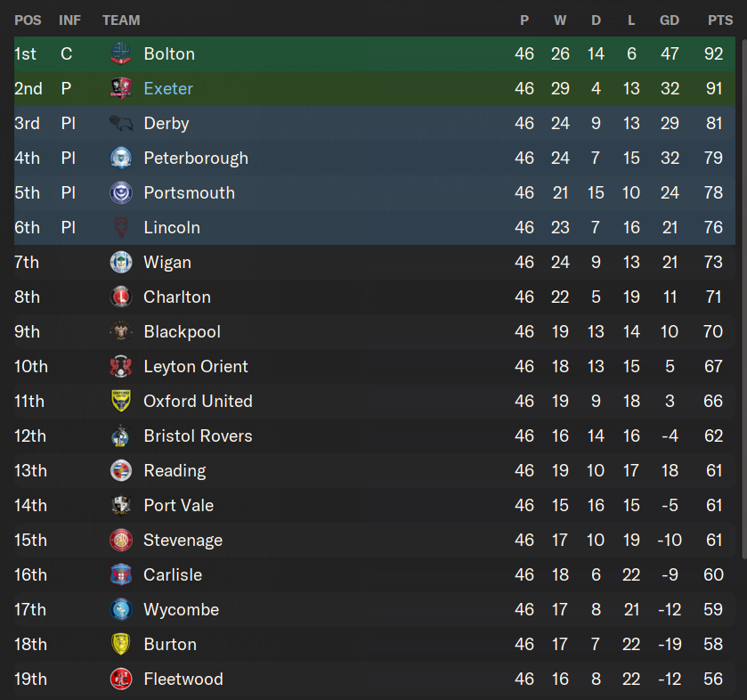Click the Wigan club badge
747x700 pixels.
pyautogui.click(x=120, y=262)
